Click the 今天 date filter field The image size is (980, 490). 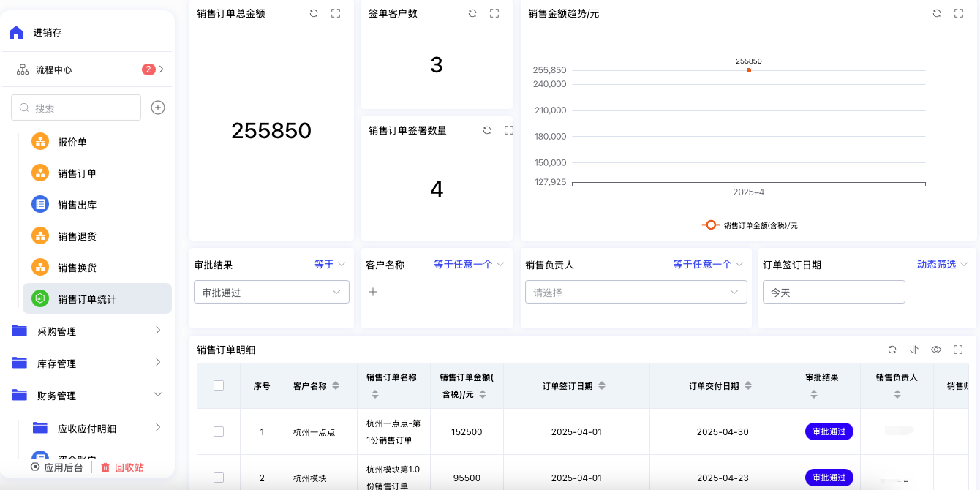[834, 292]
